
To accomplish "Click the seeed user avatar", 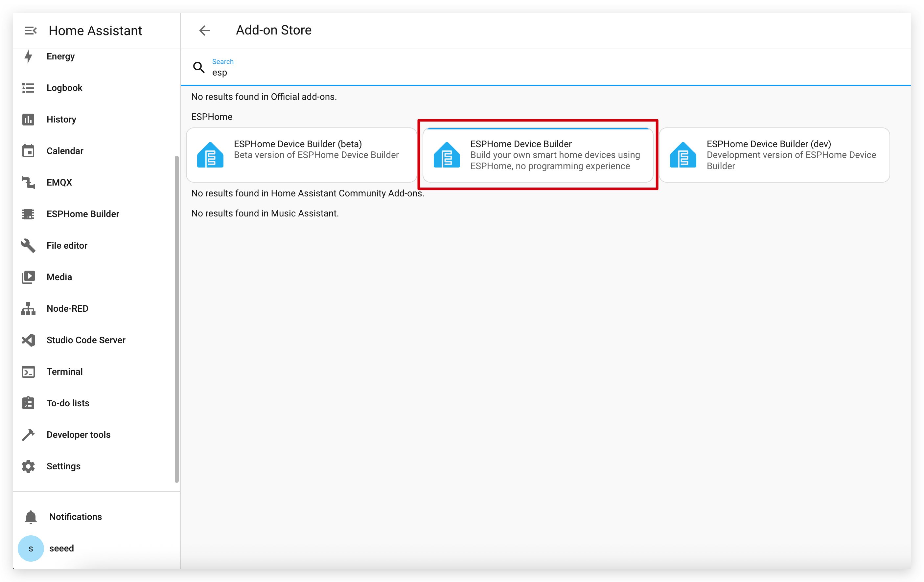I will [x=31, y=548].
